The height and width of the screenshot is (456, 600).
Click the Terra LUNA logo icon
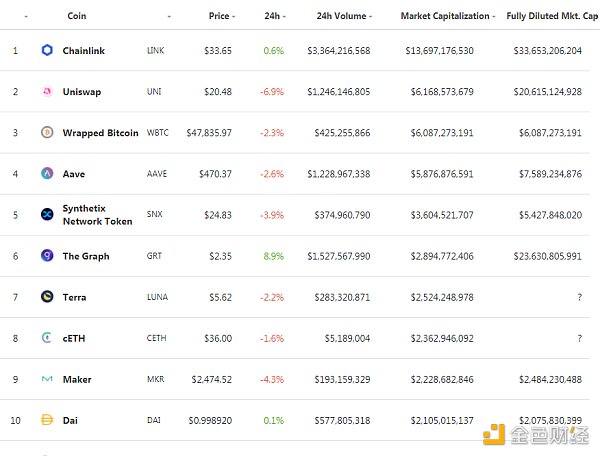coord(47,297)
